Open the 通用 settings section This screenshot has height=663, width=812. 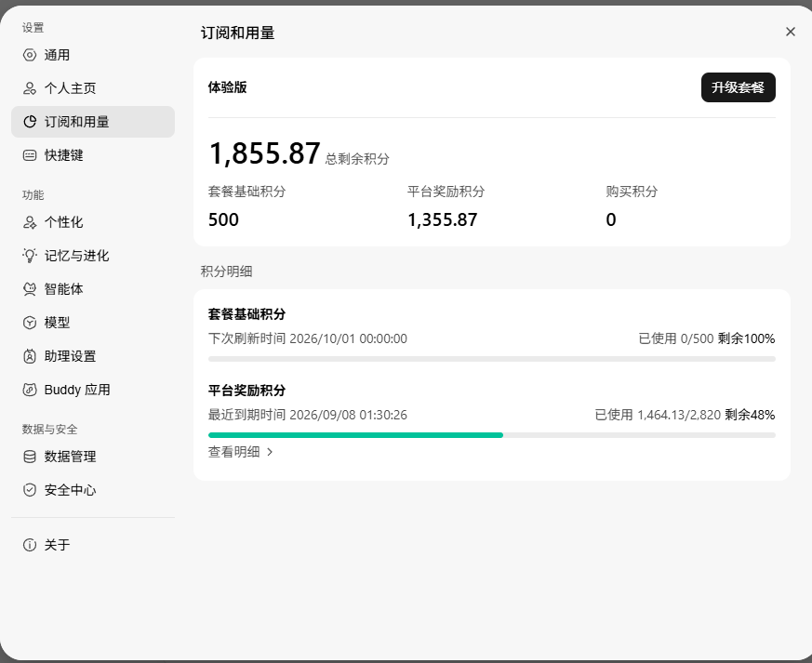[93, 55]
